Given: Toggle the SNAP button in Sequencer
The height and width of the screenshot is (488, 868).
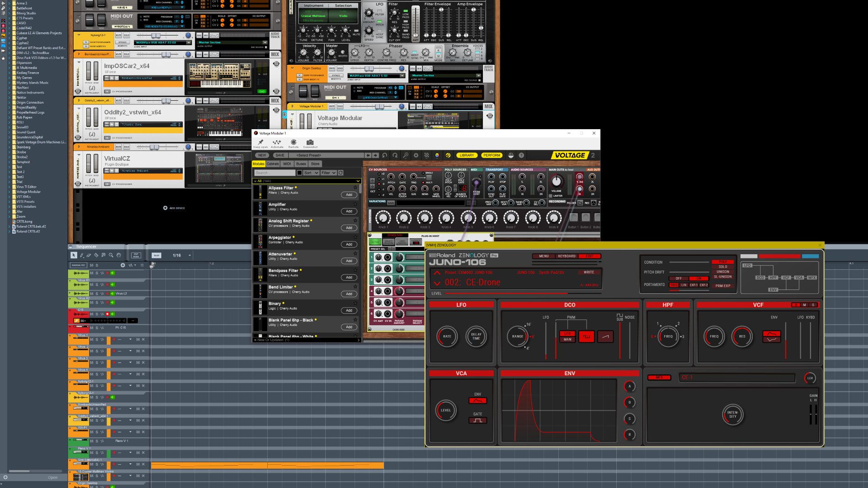Looking at the screenshot, I should pos(157,255).
